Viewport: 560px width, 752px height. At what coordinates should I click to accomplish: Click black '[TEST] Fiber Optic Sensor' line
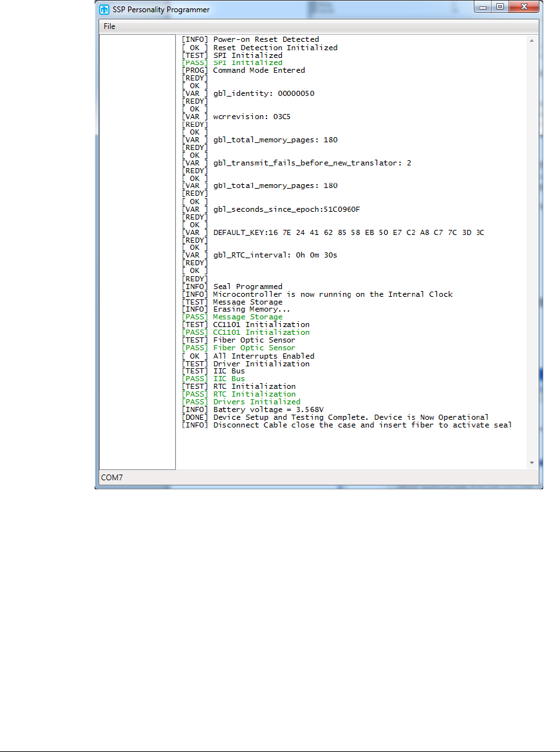pyautogui.click(x=238, y=340)
